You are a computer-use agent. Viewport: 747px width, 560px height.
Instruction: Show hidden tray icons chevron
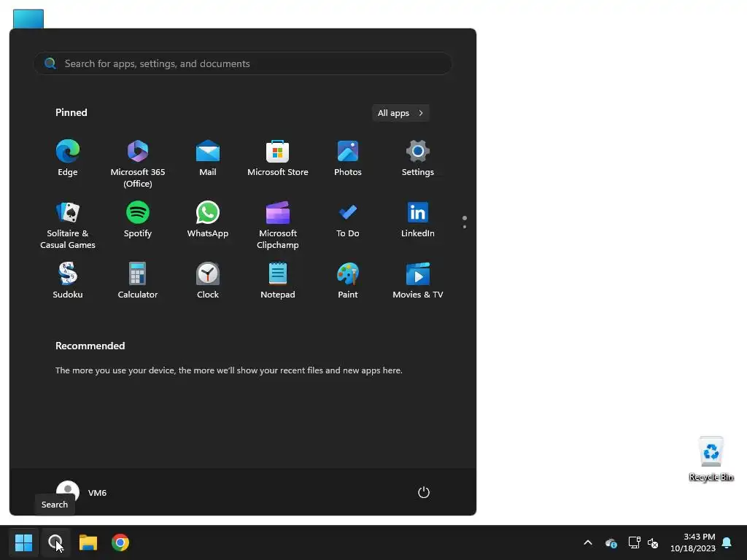pyautogui.click(x=588, y=542)
